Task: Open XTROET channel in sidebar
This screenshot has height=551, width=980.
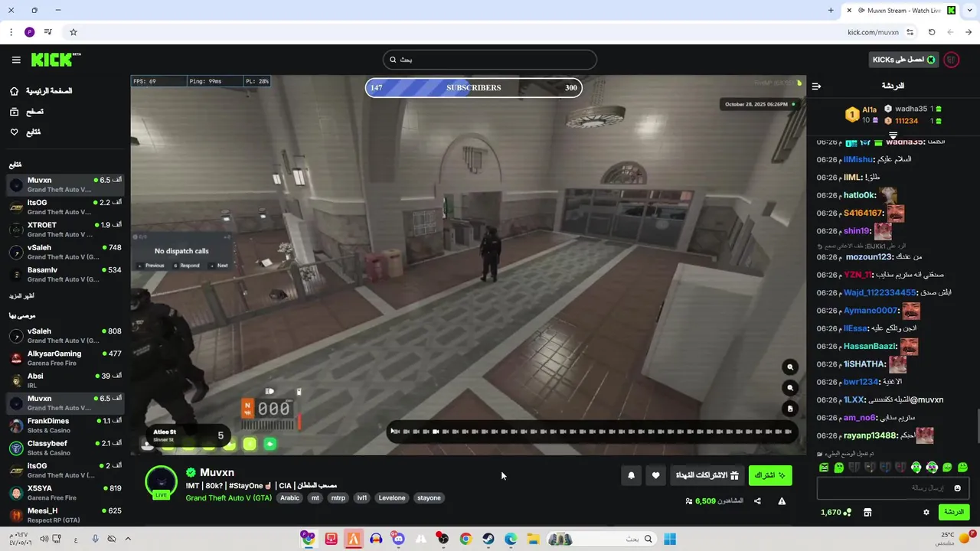Action: [x=64, y=230]
